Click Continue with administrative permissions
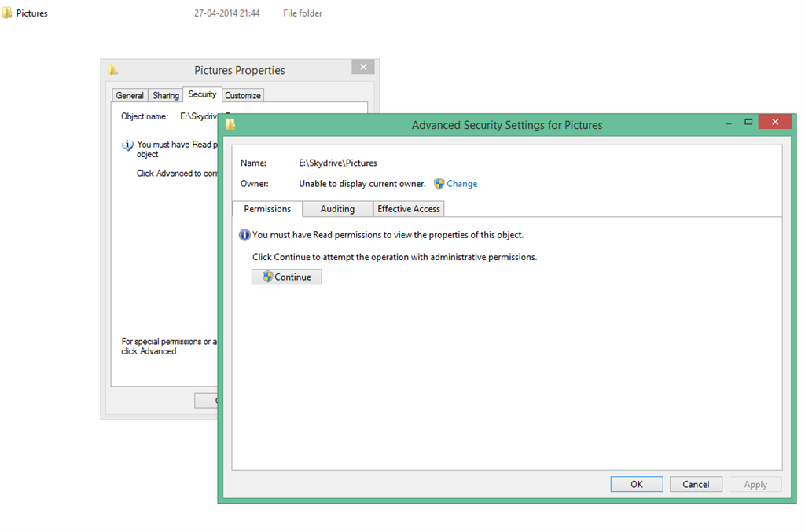 (286, 277)
